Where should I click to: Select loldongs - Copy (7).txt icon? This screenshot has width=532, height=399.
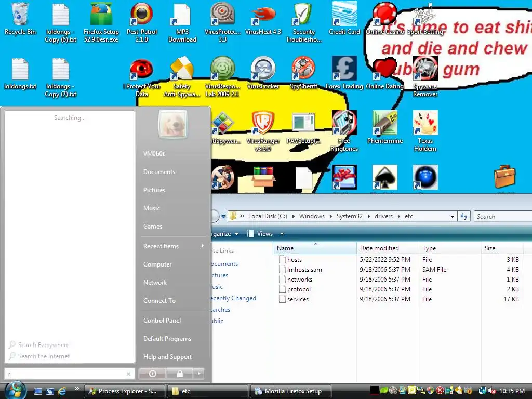pyautogui.click(x=61, y=77)
